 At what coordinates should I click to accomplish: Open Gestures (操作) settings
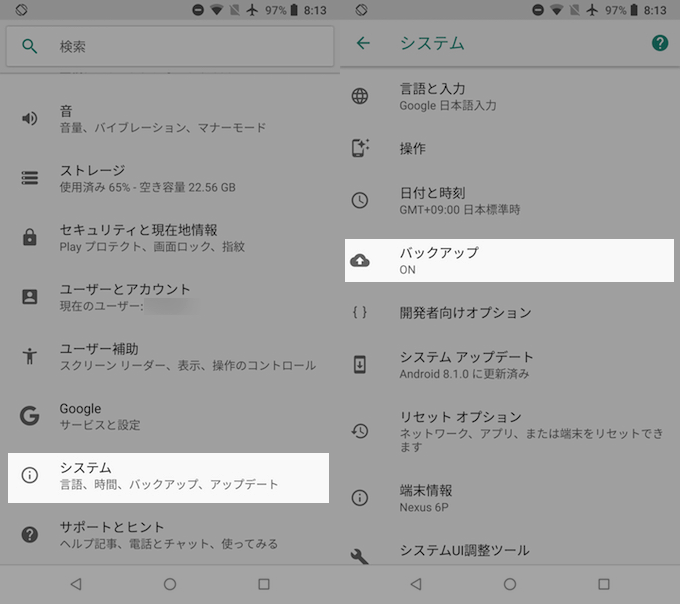coord(412,148)
